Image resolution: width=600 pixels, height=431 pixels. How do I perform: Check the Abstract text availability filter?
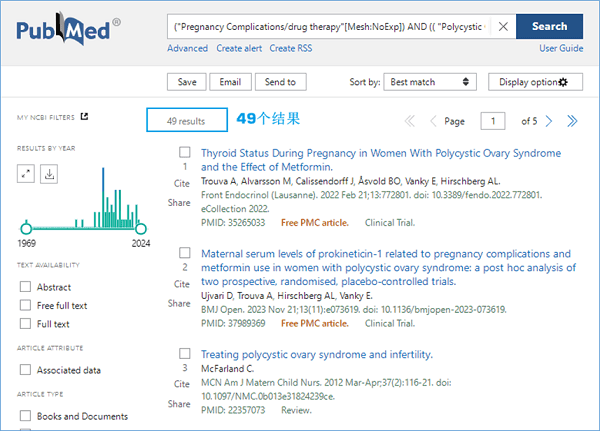click(x=25, y=287)
